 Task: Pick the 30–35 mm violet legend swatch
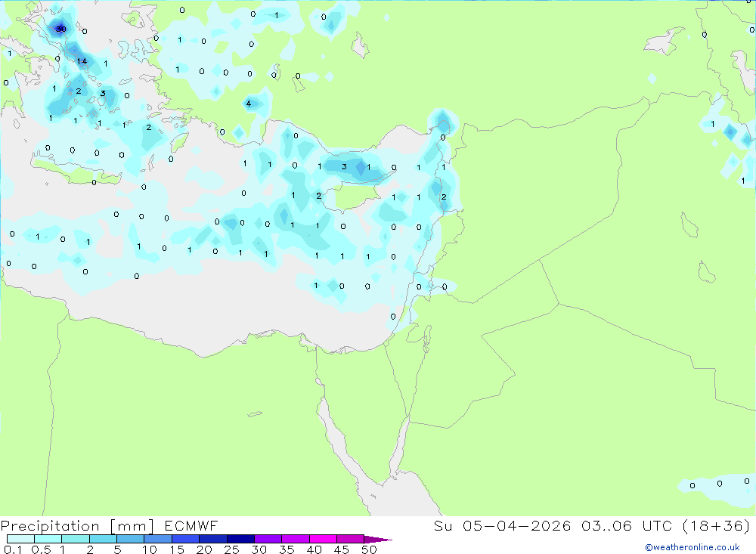click(268, 539)
